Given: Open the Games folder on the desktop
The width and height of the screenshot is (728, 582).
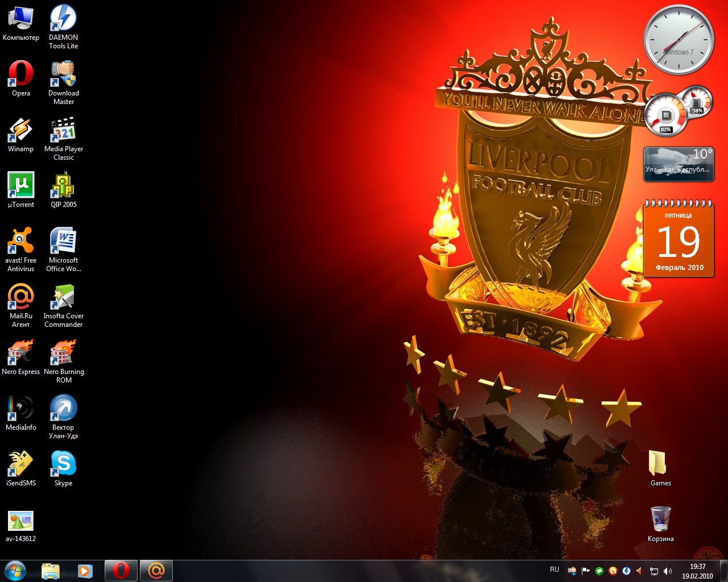Looking at the screenshot, I should tap(660, 465).
